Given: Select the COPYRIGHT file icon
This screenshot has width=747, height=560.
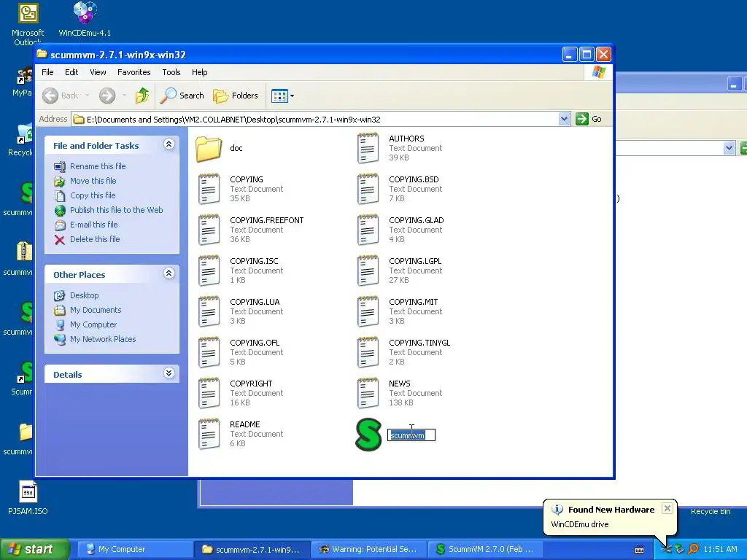Looking at the screenshot, I should 209,393.
